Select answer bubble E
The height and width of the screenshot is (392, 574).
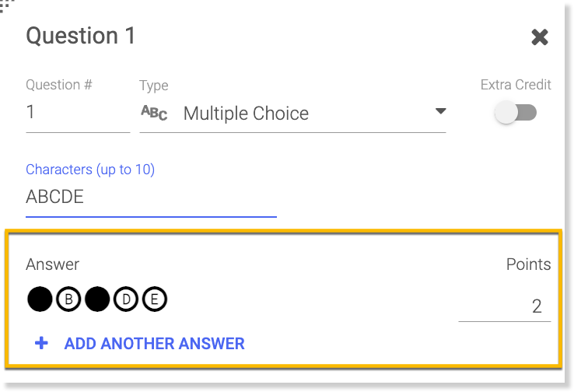[x=155, y=299]
